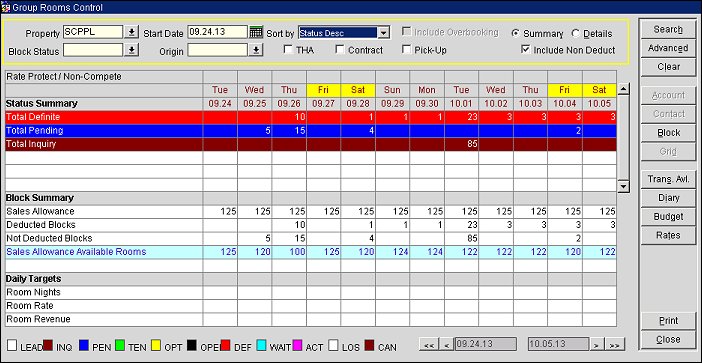Viewport: 702px width, 363px height.
Task: Click Sales Allowance Available Rooms label
Action: point(76,252)
